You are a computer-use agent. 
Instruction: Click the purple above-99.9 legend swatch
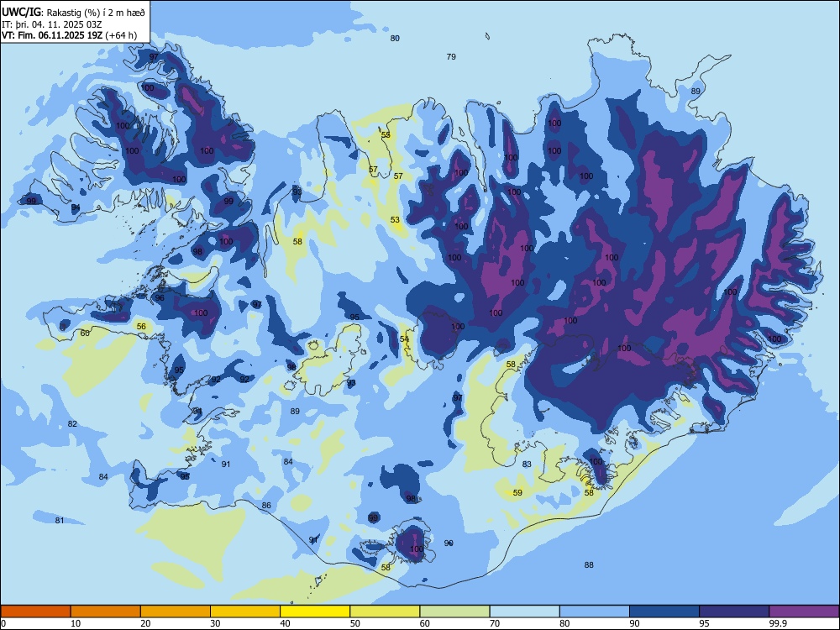coord(804,612)
